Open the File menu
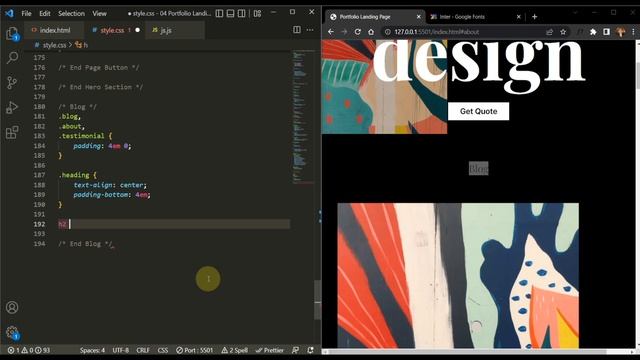Screen dimensions: 640x360 [27, 13]
